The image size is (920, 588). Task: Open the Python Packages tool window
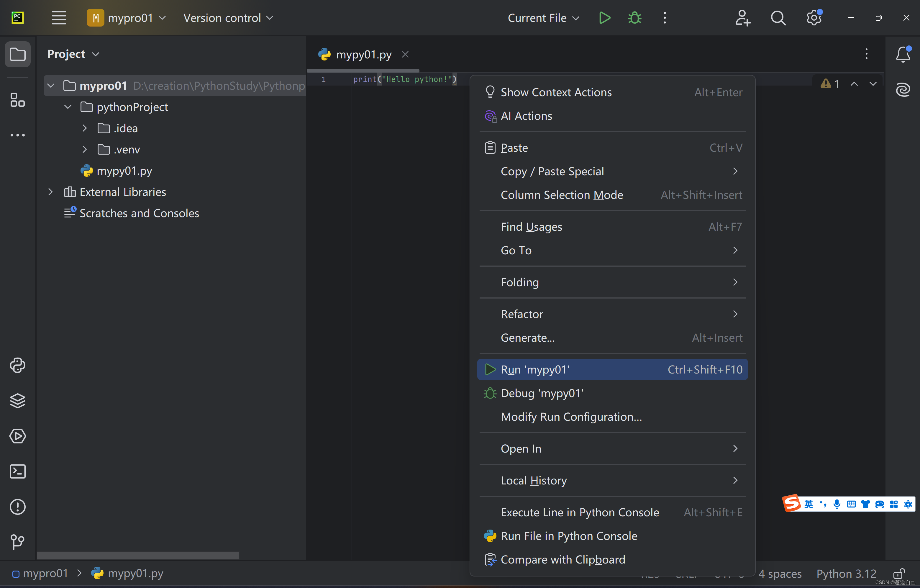tap(18, 401)
